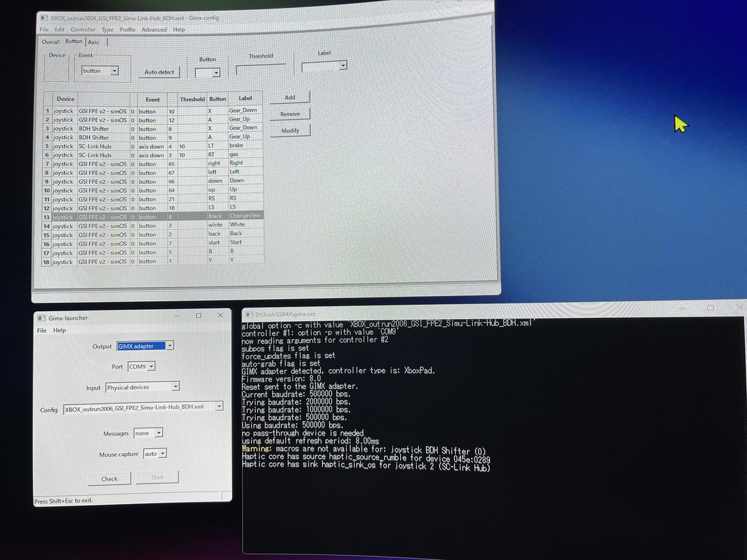
Task: Open the File menu in Gimx-config
Action: (44, 30)
